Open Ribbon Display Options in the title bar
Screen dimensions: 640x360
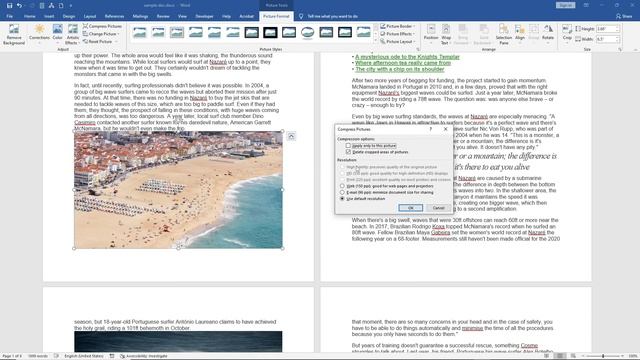[x=586, y=5]
